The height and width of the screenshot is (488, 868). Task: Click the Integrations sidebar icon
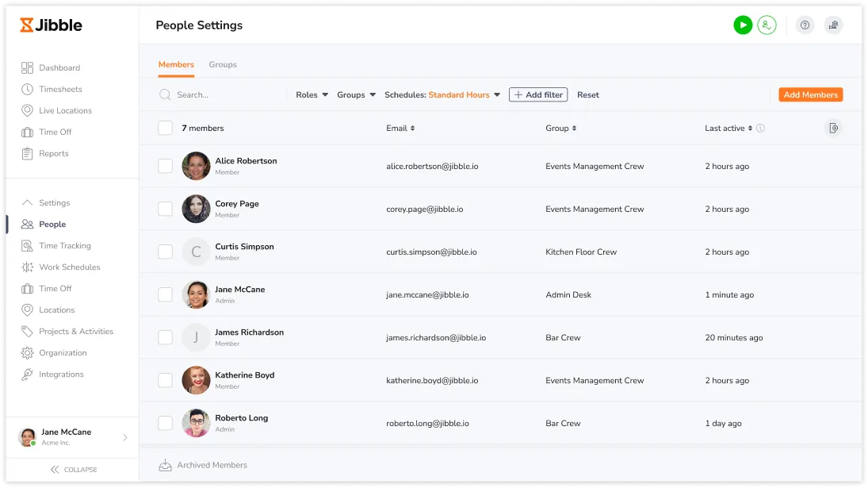tap(28, 375)
